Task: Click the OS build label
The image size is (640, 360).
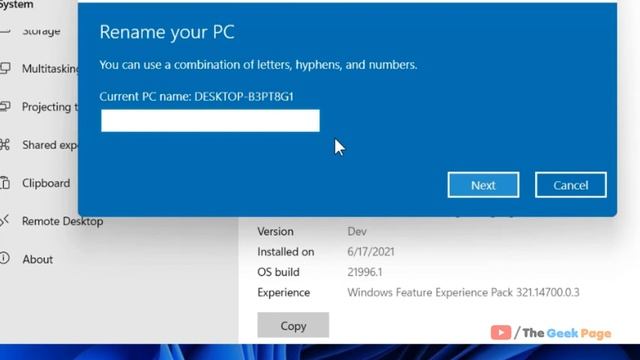Action: click(x=278, y=272)
